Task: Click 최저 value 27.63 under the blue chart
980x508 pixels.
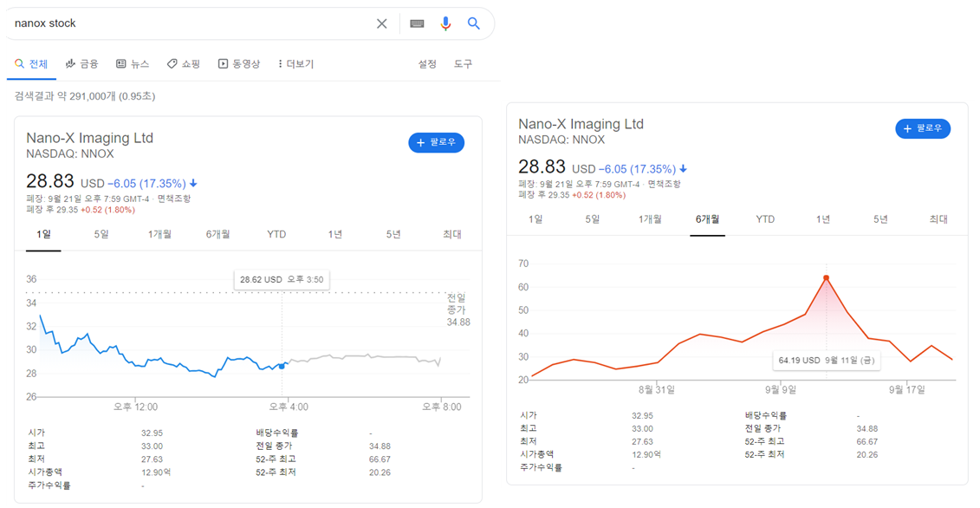Action: (x=152, y=459)
